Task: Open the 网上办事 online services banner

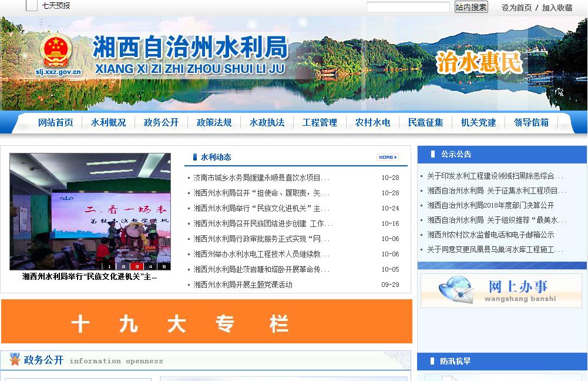Action: tap(501, 290)
